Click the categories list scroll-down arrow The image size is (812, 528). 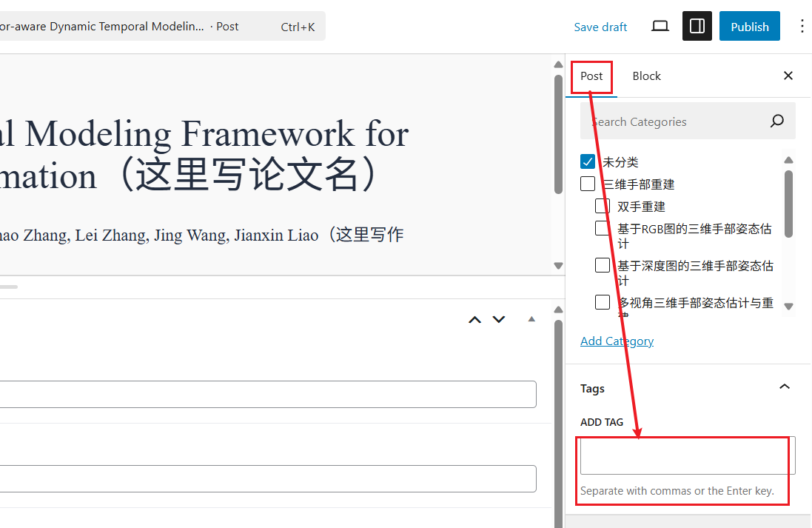[788, 306]
